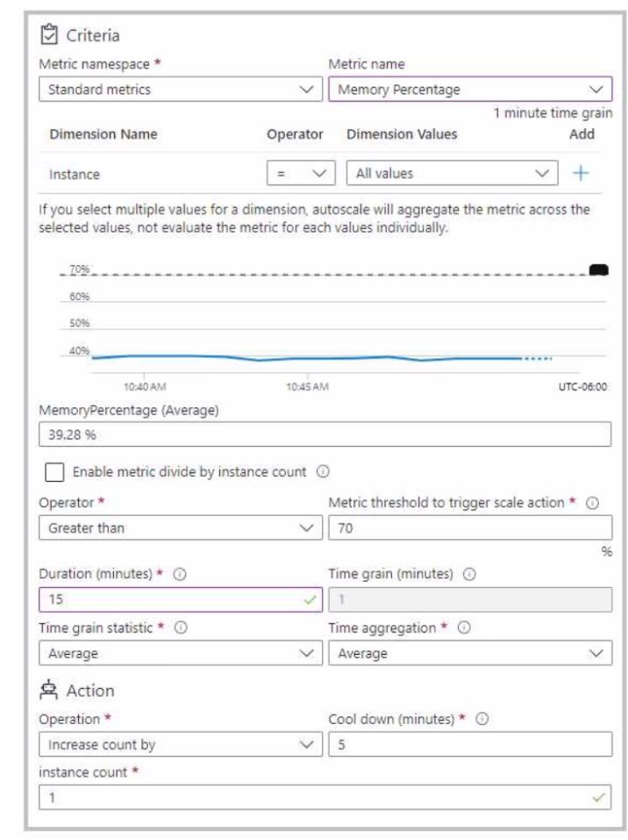628x840 pixels.
Task: Click info icon next to Duration (minutes)
Action: point(180,574)
